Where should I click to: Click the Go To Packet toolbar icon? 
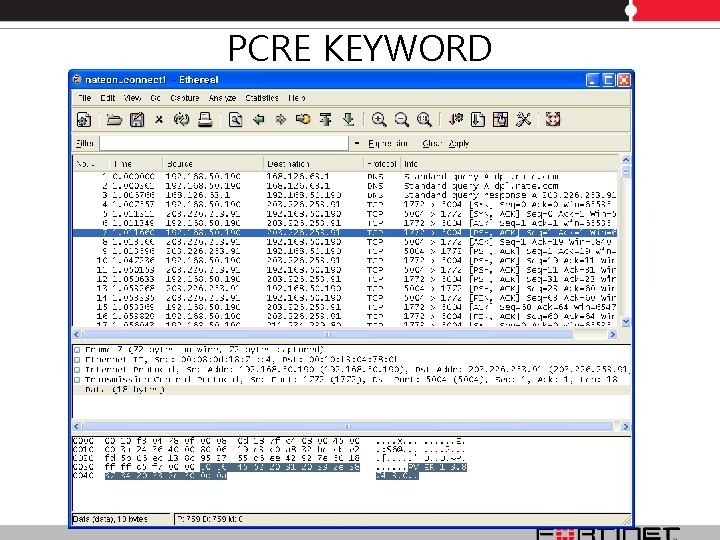(303, 120)
